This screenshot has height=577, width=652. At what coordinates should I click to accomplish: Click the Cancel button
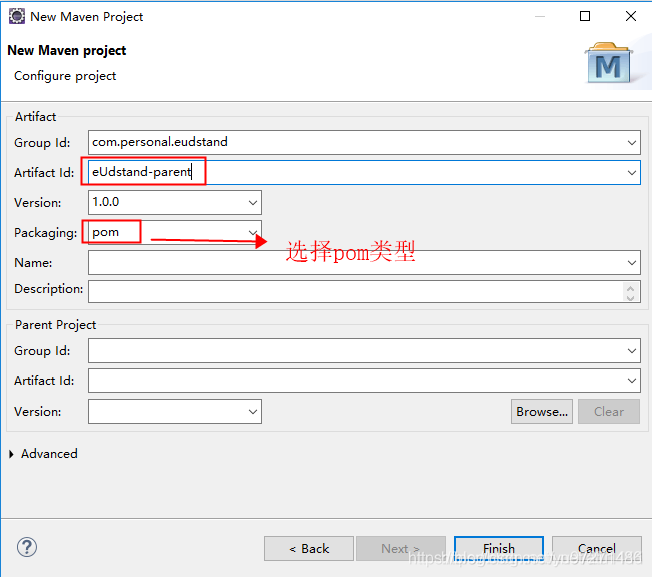(597, 549)
